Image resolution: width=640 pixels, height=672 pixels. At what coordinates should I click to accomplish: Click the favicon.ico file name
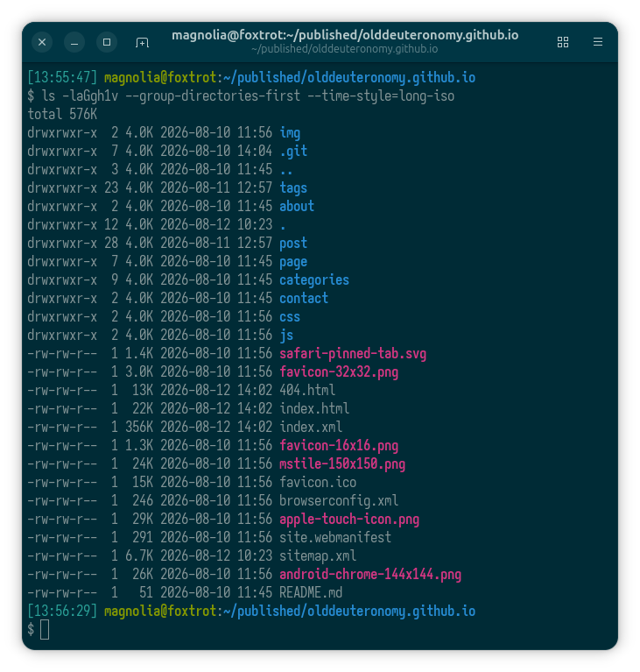click(318, 483)
